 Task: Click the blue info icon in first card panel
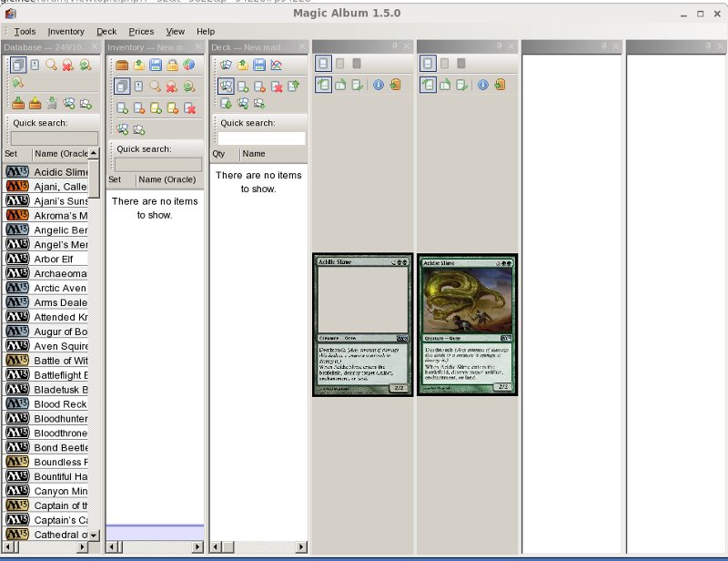(379, 85)
